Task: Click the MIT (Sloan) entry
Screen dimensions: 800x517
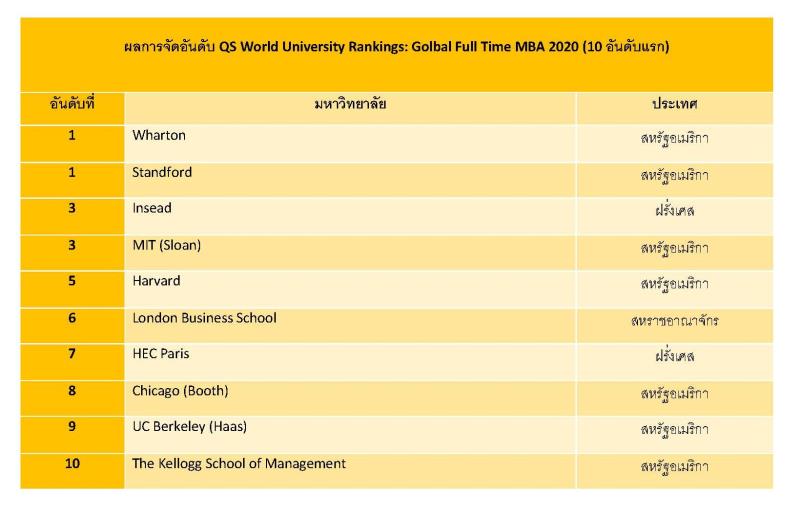Action: pos(167,245)
